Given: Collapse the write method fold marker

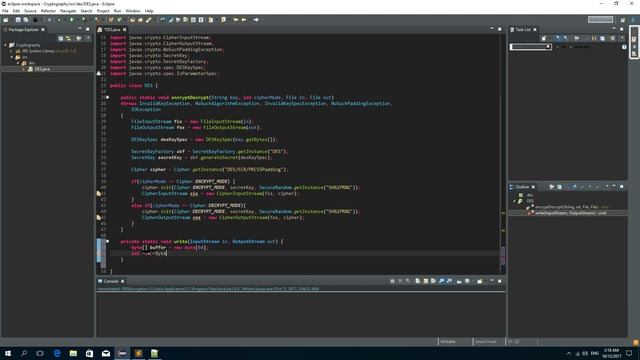Looking at the screenshot, I should (x=107, y=242).
